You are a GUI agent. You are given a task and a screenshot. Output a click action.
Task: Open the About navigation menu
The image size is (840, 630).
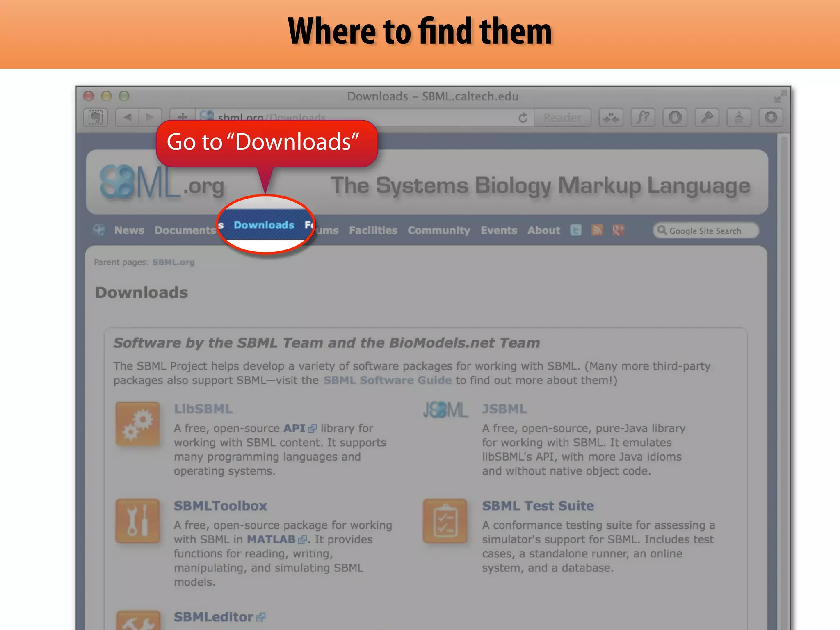544,231
